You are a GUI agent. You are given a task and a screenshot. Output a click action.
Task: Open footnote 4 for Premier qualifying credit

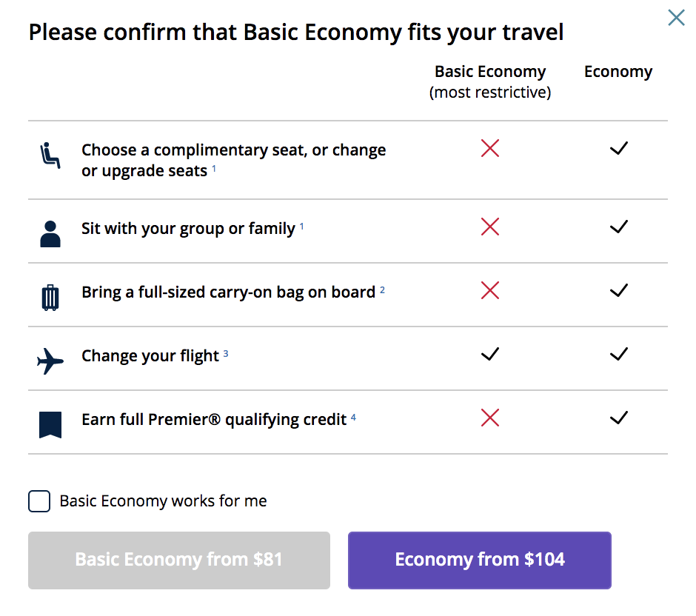point(352,415)
